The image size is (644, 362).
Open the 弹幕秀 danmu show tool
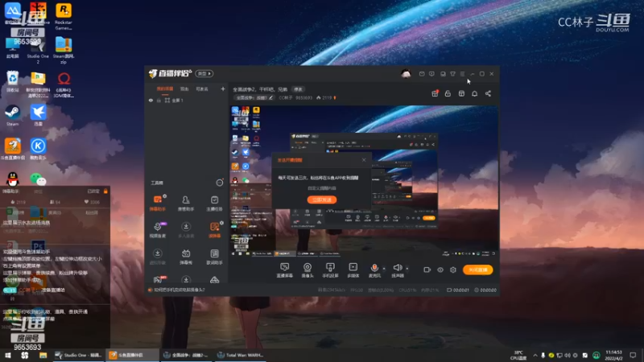(x=186, y=257)
